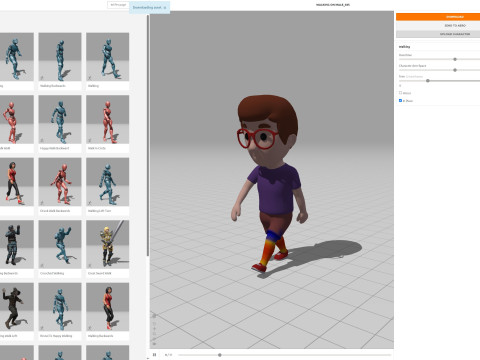480x360 pixels.
Task: Select the Great Sword Walk thumbnail
Action: click(107, 244)
